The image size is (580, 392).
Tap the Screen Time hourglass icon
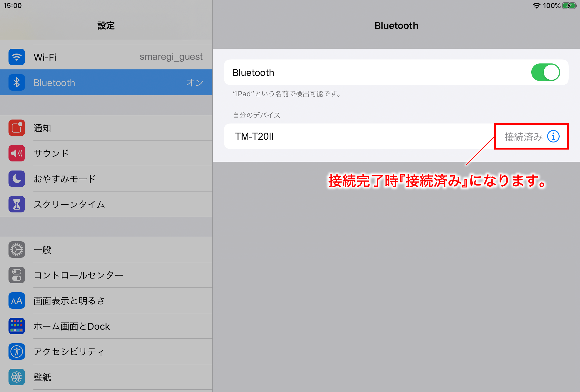[x=17, y=204]
